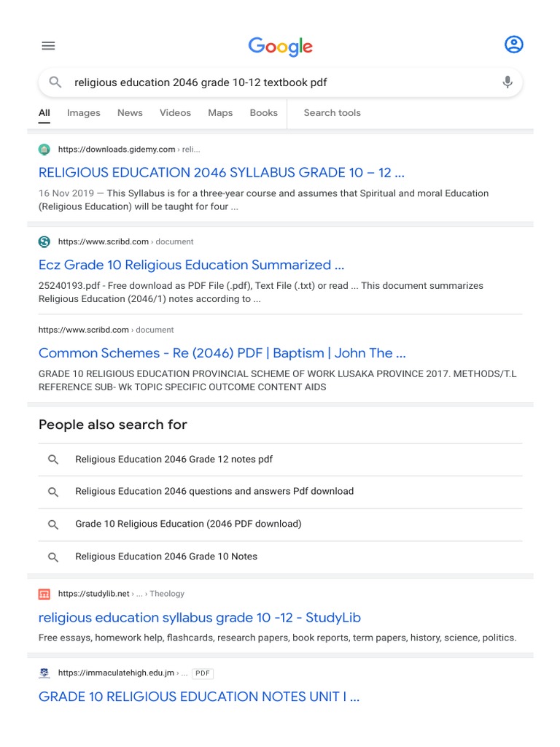The height and width of the screenshot is (747, 560).
Task: Click the account profile icon
Action: [x=513, y=44]
